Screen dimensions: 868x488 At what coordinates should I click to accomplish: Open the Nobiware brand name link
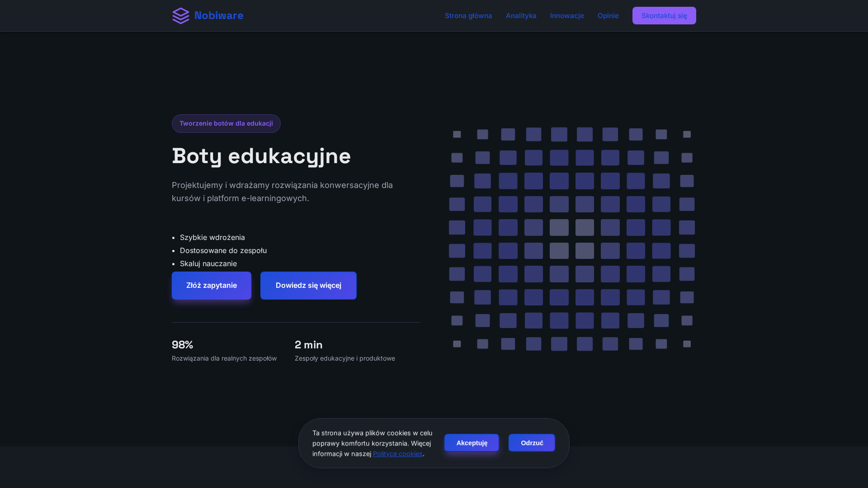[219, 15]
